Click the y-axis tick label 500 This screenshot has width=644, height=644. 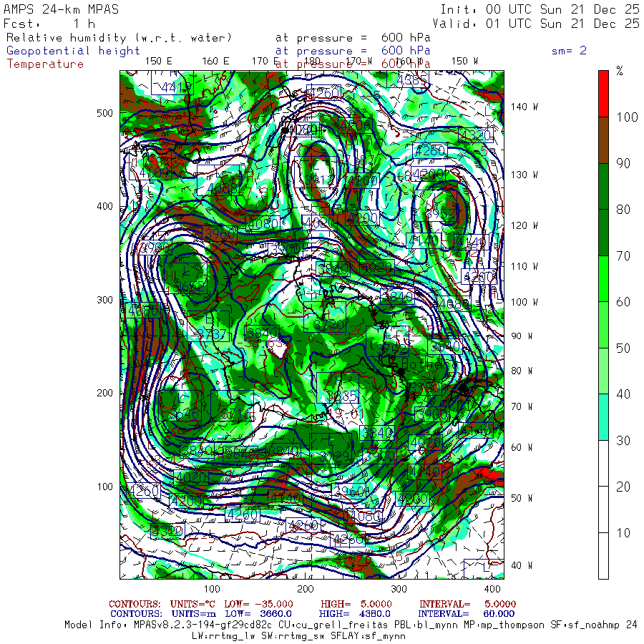pyautogui.click(x=104, y=113)
